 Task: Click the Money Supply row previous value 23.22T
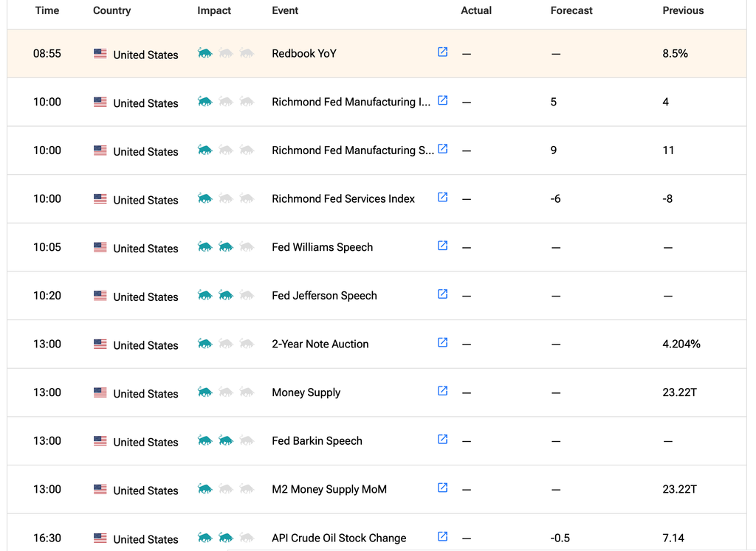click(x=679, y=392)
